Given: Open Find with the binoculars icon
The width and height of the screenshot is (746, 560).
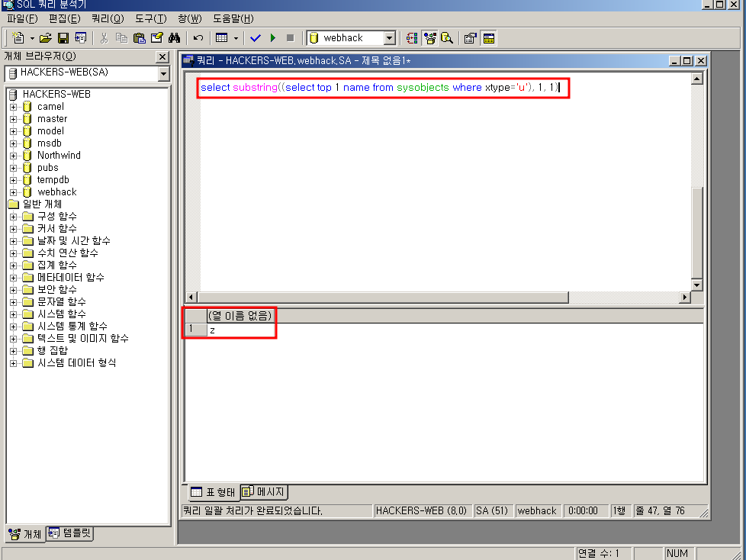Looking at the screenshot, I should (174, 38).
